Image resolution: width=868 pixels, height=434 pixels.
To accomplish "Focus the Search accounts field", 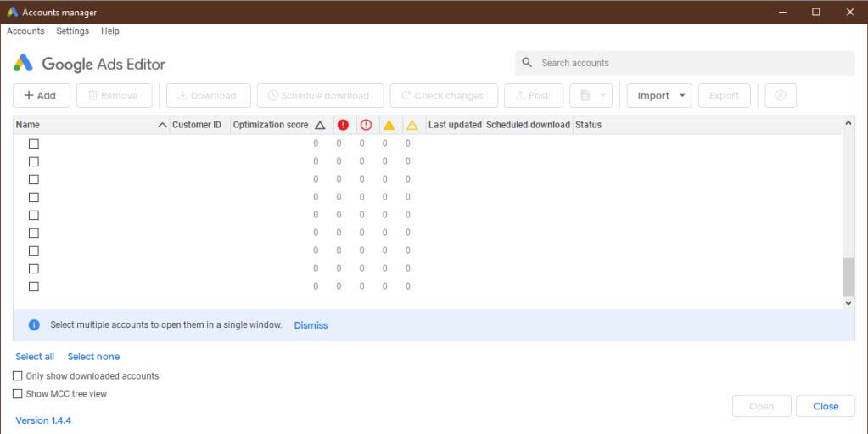I will (x=686, y=63).
